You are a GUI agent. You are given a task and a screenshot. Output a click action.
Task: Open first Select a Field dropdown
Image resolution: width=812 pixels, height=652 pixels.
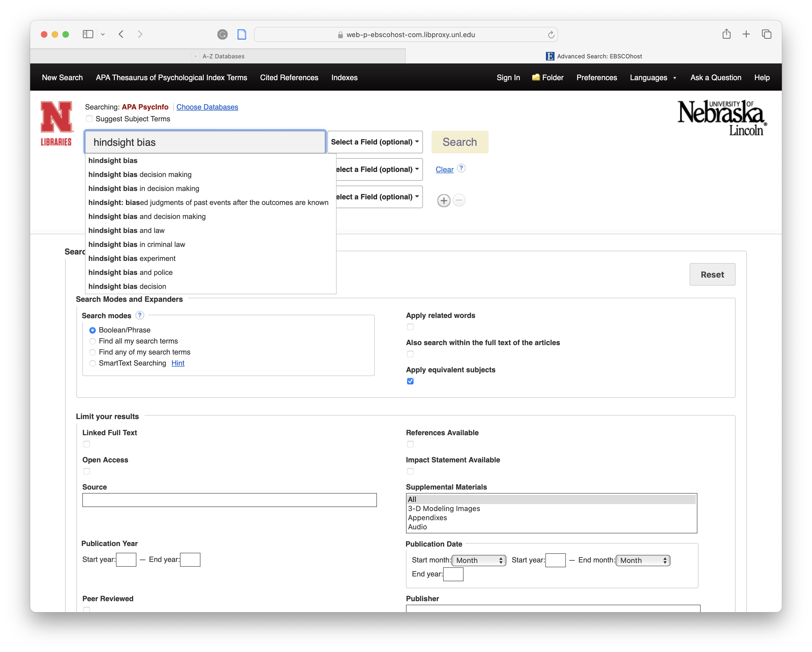click(375, 142)
